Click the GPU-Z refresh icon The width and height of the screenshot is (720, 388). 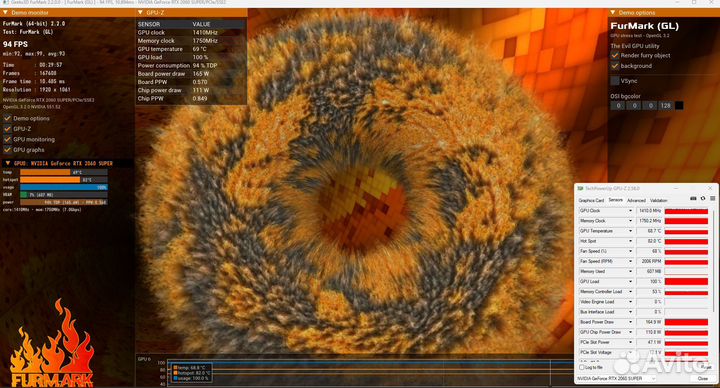coord(703,198)
